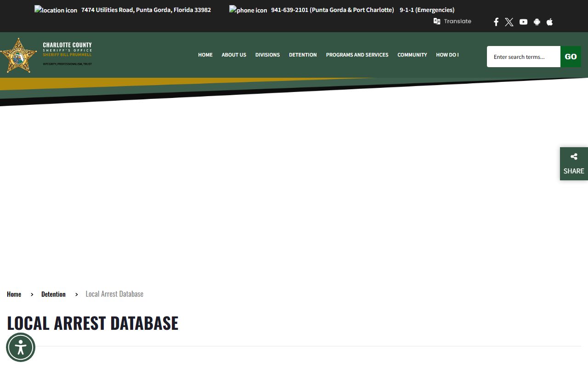
Task: Open the How Do I menu
Action: pos(447,55)
